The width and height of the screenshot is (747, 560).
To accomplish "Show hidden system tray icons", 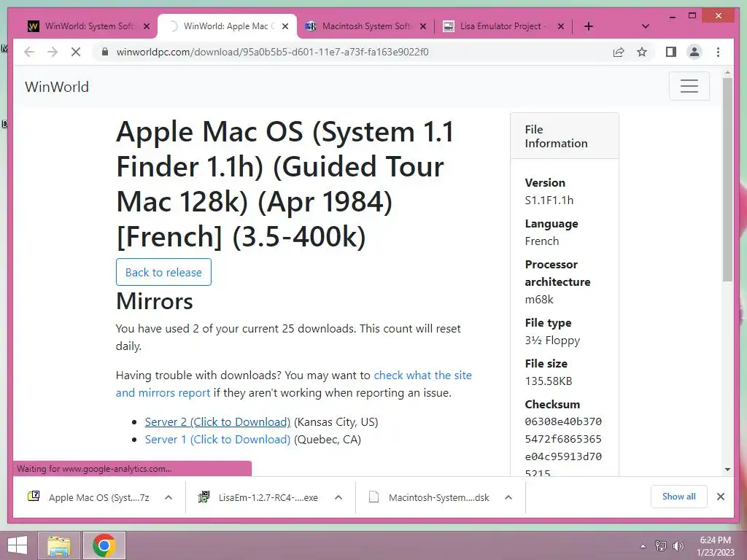I will pos(643,546).
